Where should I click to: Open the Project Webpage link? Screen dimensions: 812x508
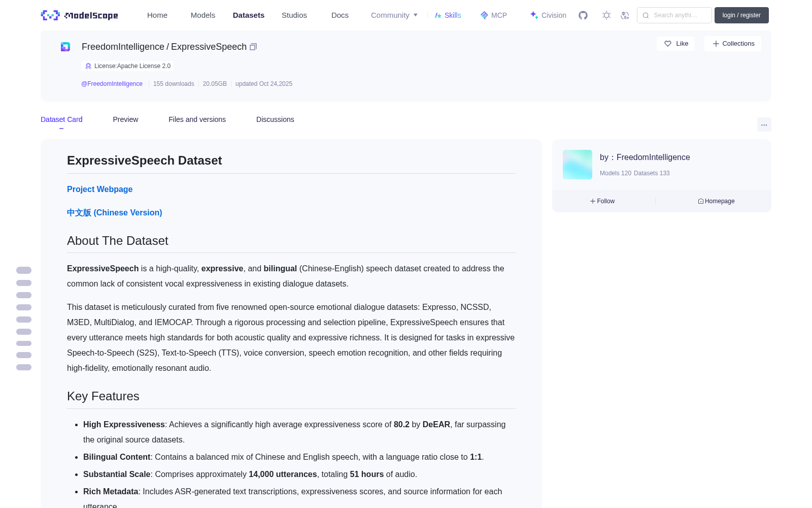coord(99,189)
